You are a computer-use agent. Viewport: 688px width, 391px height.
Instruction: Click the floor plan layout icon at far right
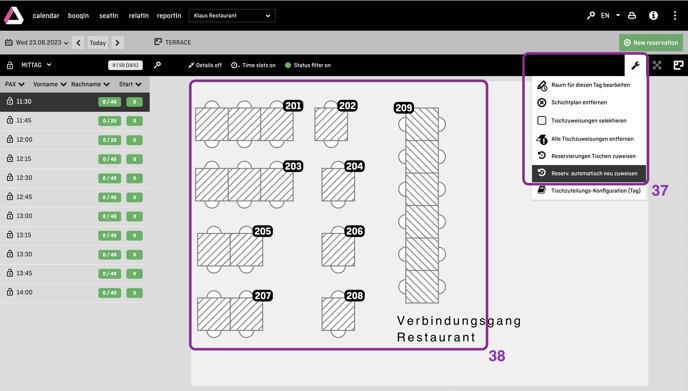(678, 65)
